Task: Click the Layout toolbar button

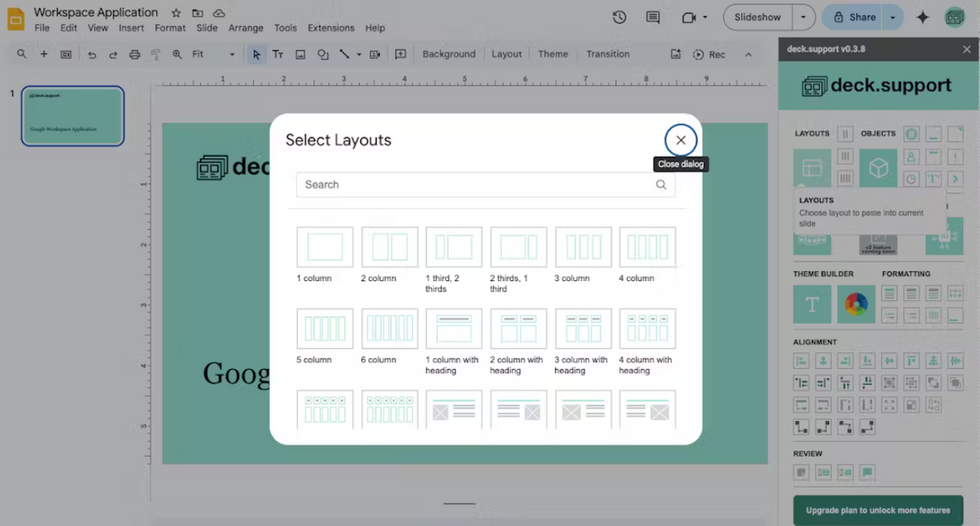Action: coord(506,54)
